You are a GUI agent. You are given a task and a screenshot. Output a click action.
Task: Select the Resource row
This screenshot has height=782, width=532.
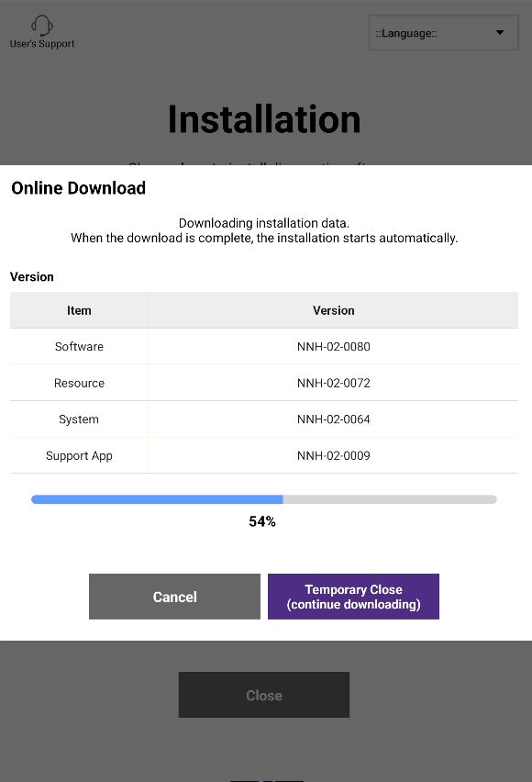pos(264,383)
